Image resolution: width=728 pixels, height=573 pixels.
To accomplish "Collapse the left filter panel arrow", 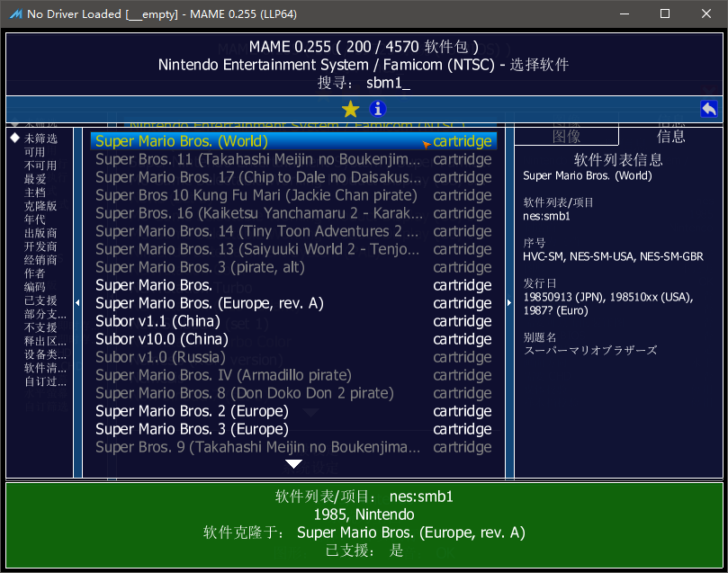I will [77, 302].
